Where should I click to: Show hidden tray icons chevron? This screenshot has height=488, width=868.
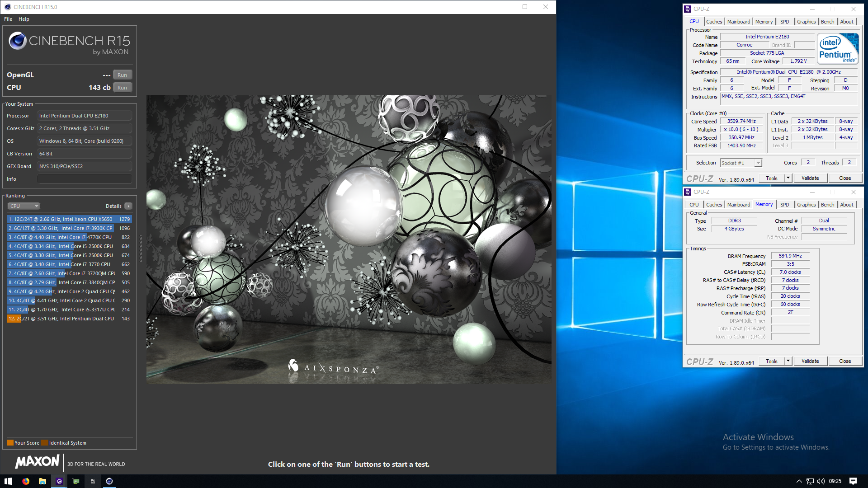pyautogui.click(x=799, y=481)
